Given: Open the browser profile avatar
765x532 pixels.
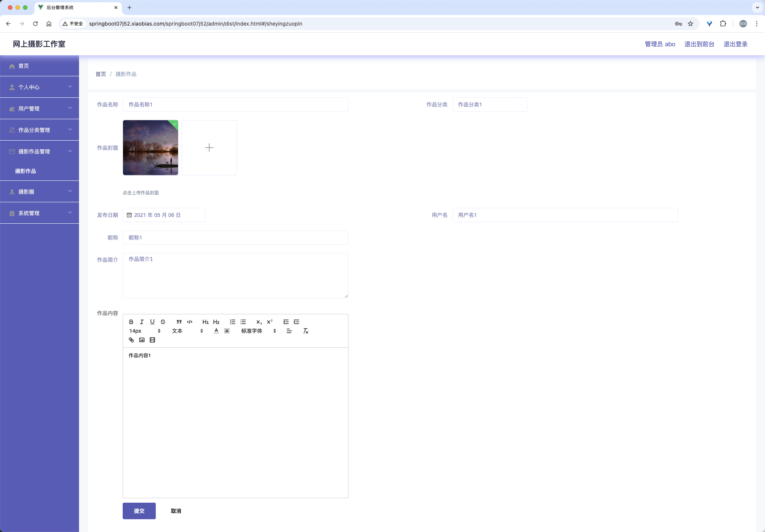Looking at the screenshot, I should 743,24.
